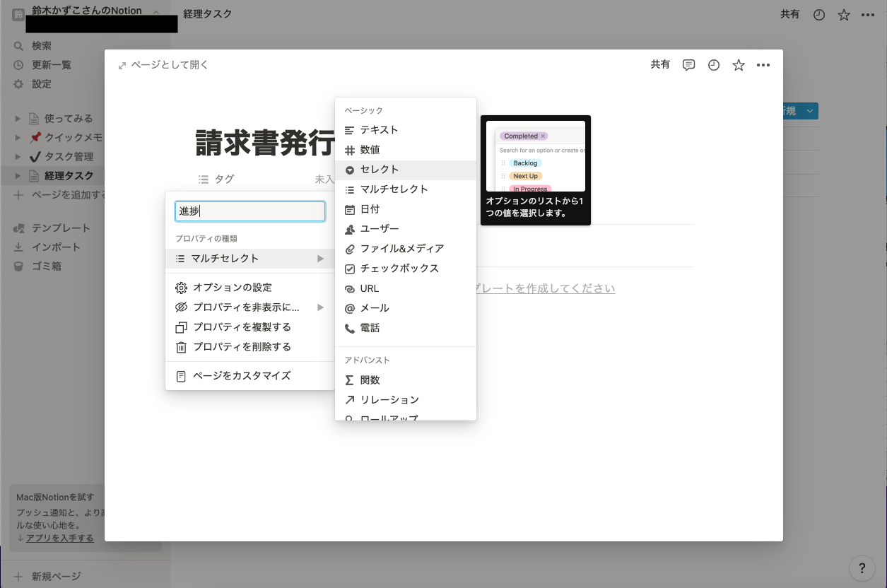This screenshot has height=588, width=887.
Task: Click the calendar icon beside 日付
Action: click(x=349, y=209)
